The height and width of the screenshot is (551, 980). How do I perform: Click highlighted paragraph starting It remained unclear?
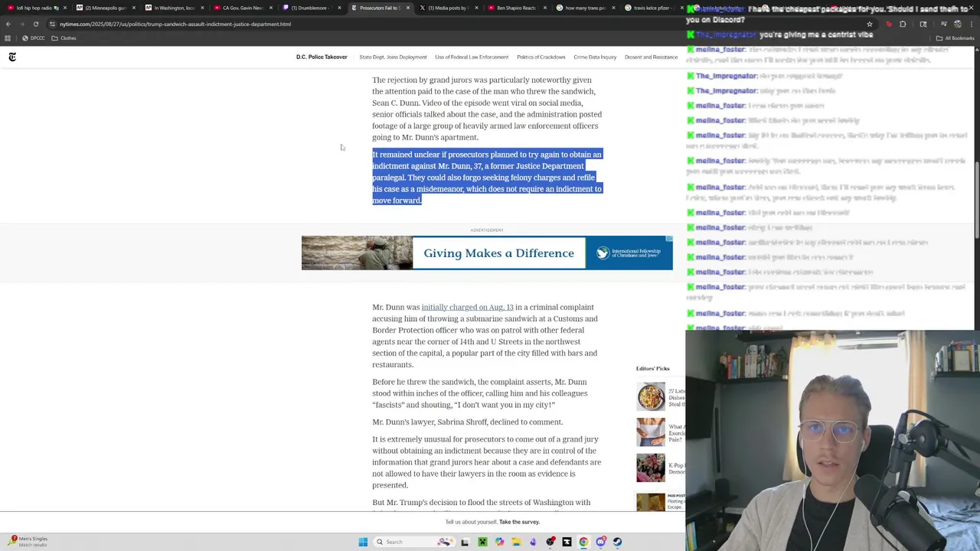(x=487, y=177)
